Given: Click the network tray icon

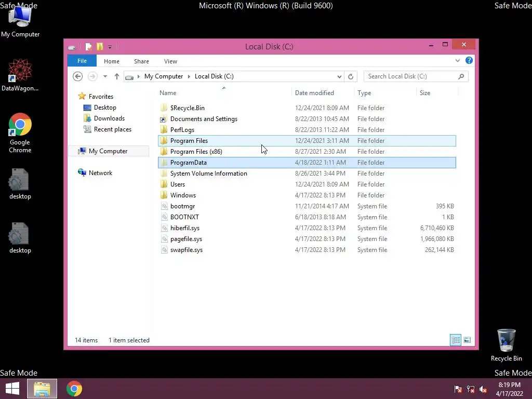Looking at the screenshot, I should point(471,389).
